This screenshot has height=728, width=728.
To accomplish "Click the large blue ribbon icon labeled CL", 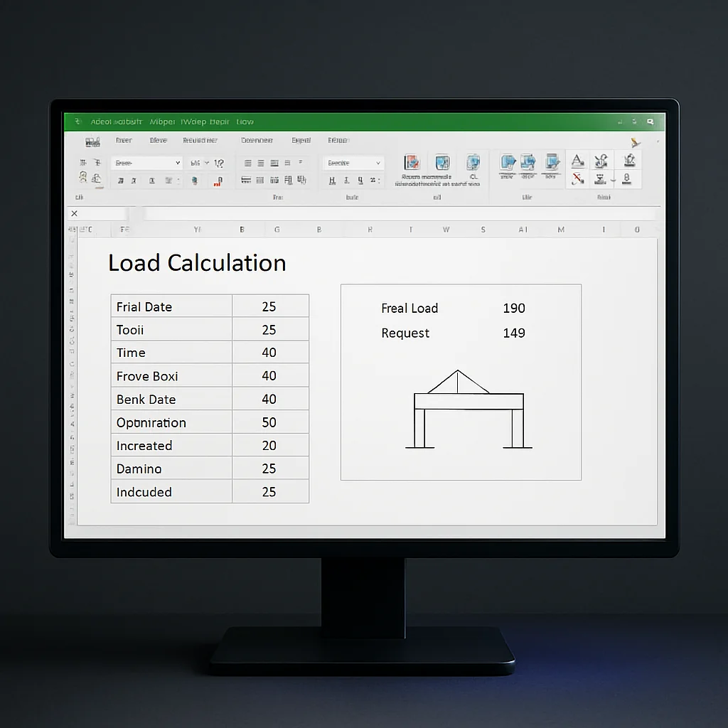I will click(473, 163).
